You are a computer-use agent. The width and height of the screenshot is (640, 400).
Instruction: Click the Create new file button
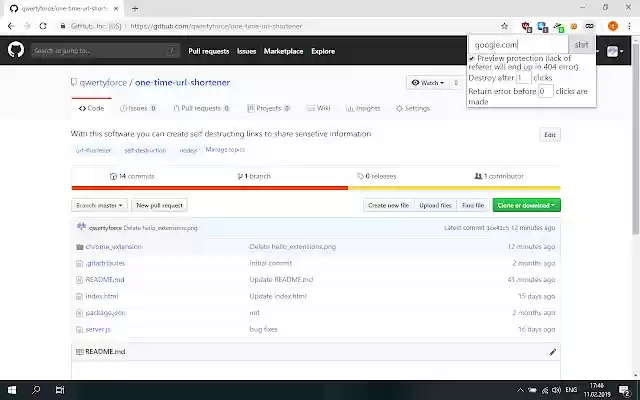(389, 205)
